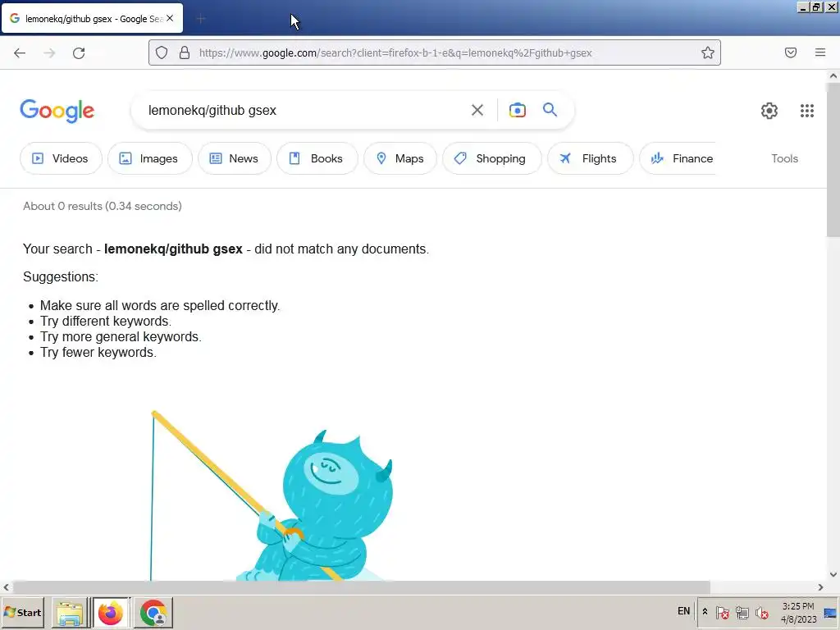Show hidden tray icons arrow
Screen dimensions: 840x630
pyautogui.click(x=705, y=611)
